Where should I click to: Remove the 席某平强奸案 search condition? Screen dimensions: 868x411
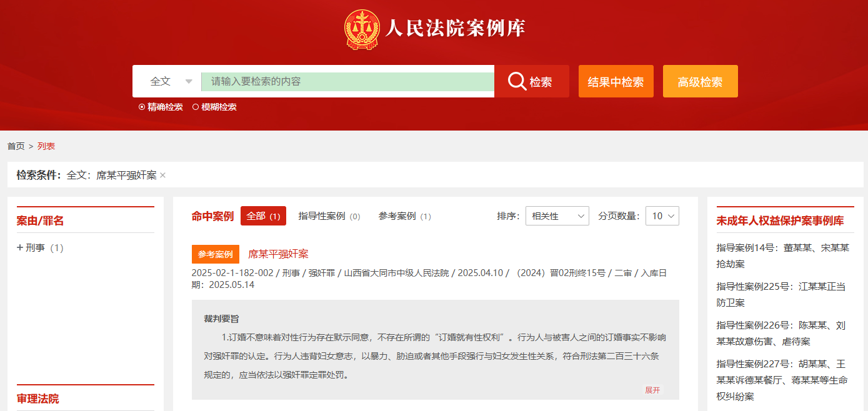tap(163, 176)
